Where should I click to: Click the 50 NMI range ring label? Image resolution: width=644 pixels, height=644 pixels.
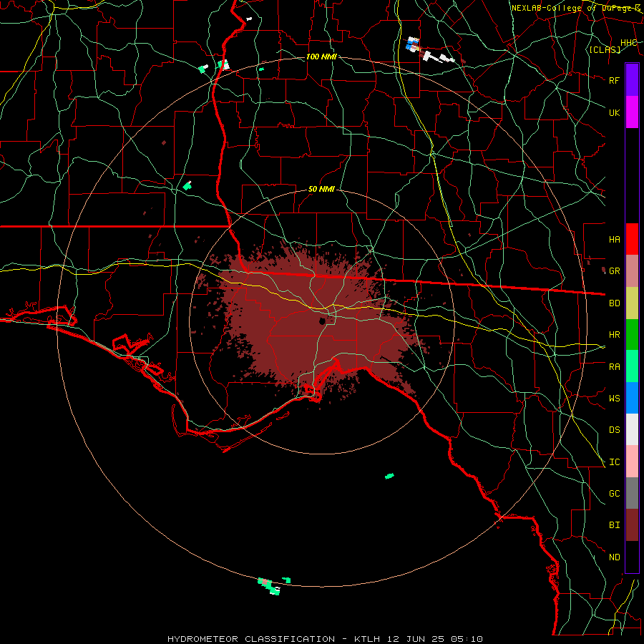point(321,190)
